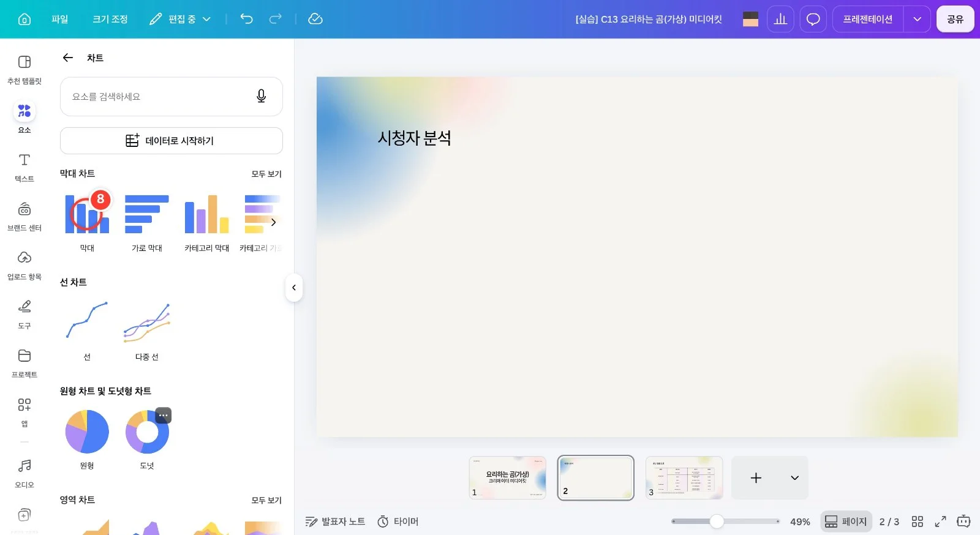980x535 pixels.
Task: Open 텍스트 sidebar tab
Action: [24, 168]
